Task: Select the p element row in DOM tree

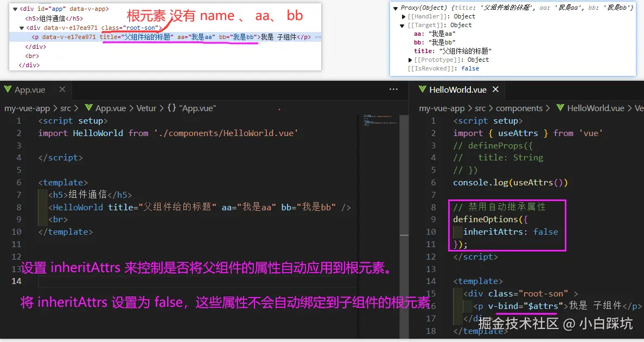Action: pyautogui.click(x=165, y=37)
